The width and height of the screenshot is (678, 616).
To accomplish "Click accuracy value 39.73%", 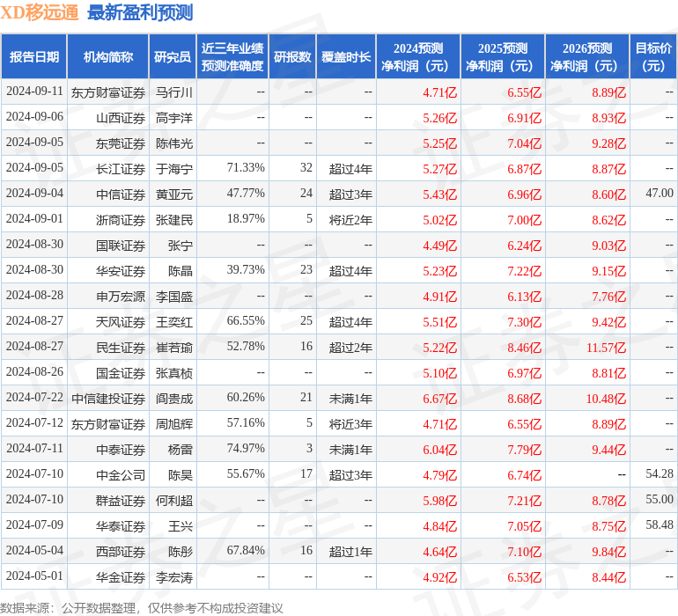I will pyautogui.click(x=246, y=270).
